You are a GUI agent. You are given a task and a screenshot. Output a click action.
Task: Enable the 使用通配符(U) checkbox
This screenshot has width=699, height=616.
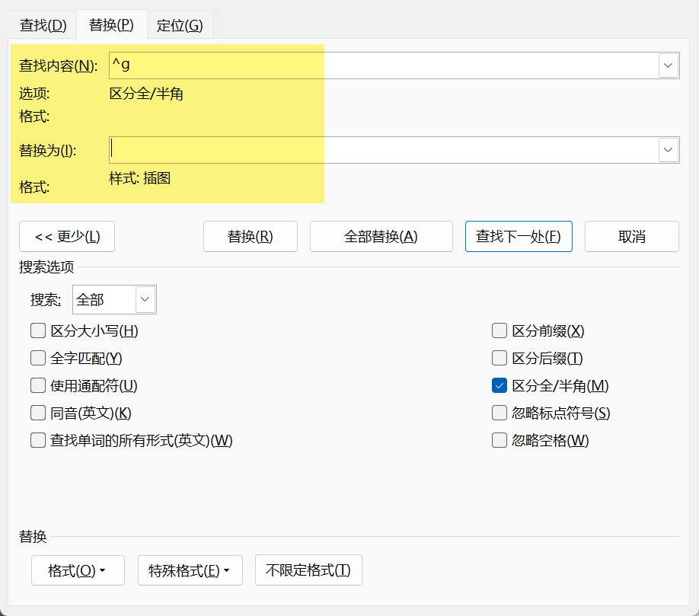tap(38, 385)
